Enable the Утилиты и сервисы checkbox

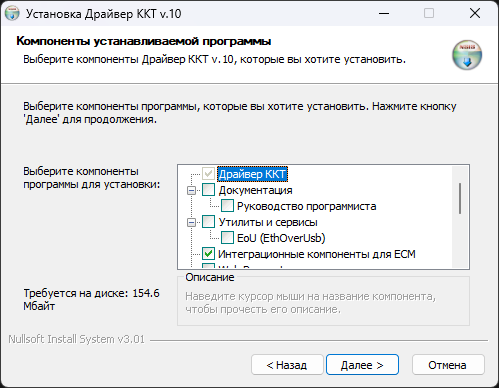point(208,222)
